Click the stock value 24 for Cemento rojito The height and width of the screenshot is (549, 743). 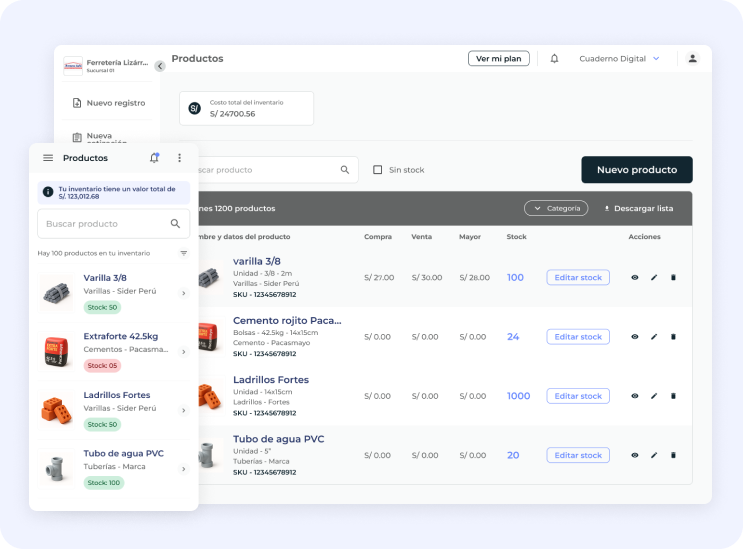(513, 337)
